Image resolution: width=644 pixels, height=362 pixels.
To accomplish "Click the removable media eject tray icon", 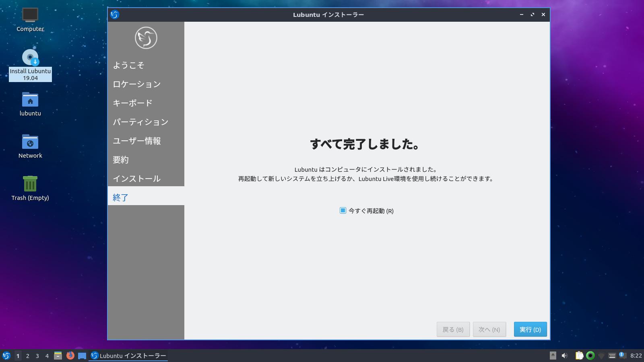I will pos(553,356).
